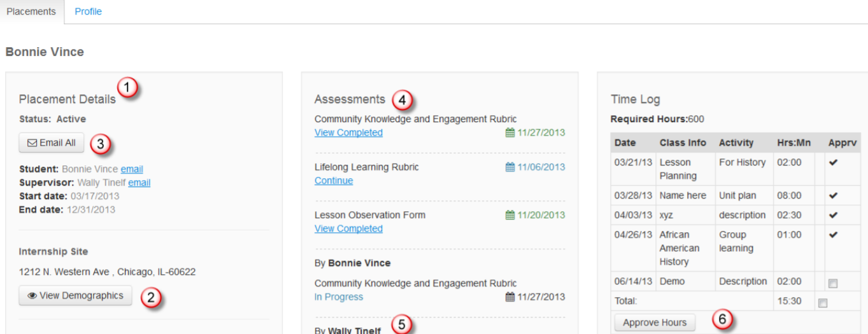Viewport: 868px width, 334px height.
Task: Click approved checkmark for 03/21/13 Lesson Planning
Action: point(833,163)
